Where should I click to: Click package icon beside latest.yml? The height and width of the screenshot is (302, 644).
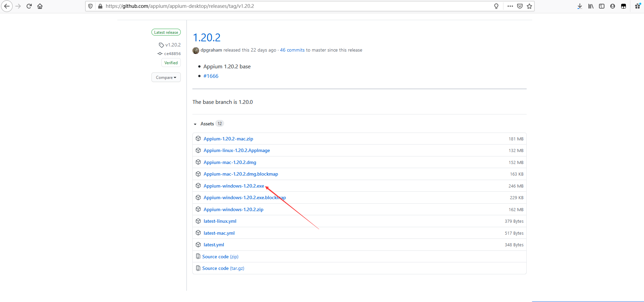(198, 245)
